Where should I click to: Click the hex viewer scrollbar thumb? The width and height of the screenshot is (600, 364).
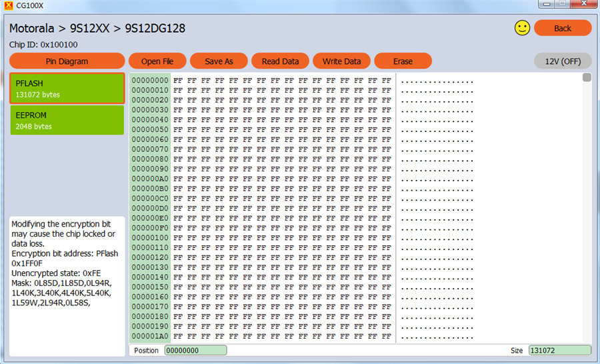click(587, 77)
